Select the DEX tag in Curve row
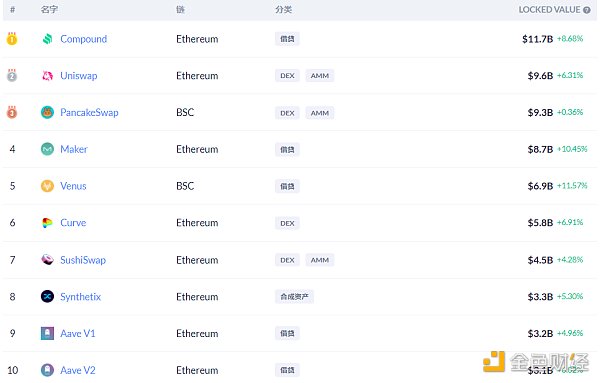Image resolution: width=600 pixels, height=383 pixels. click(287, 223)
